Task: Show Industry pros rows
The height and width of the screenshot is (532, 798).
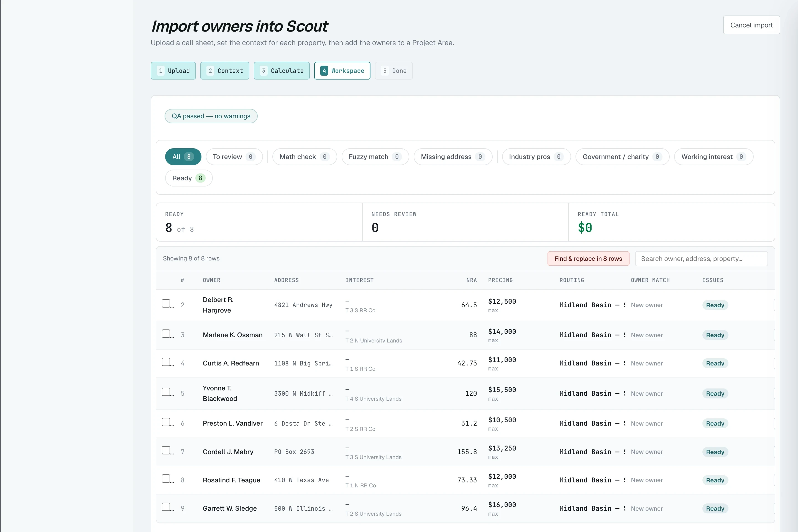Action: click(536, 157)
